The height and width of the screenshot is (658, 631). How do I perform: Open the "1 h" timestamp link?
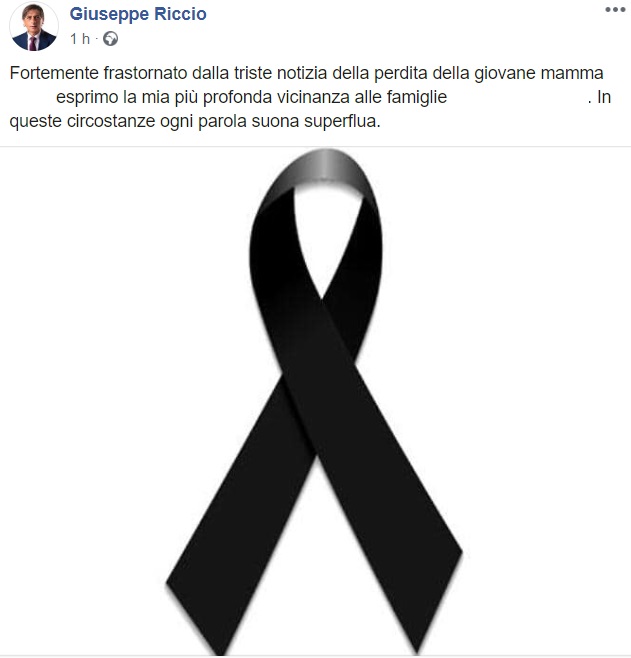[x=80, y=39]
